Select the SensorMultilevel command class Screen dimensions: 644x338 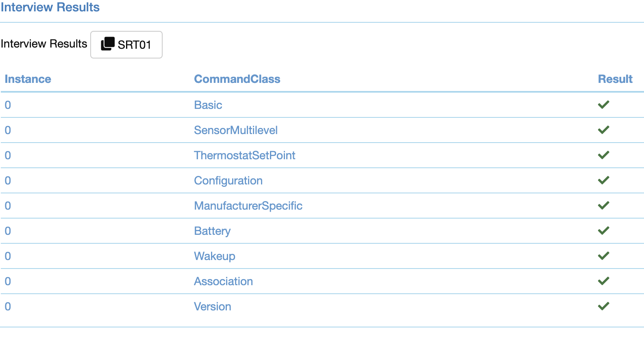pyautogui.click(x=236, y=130)
